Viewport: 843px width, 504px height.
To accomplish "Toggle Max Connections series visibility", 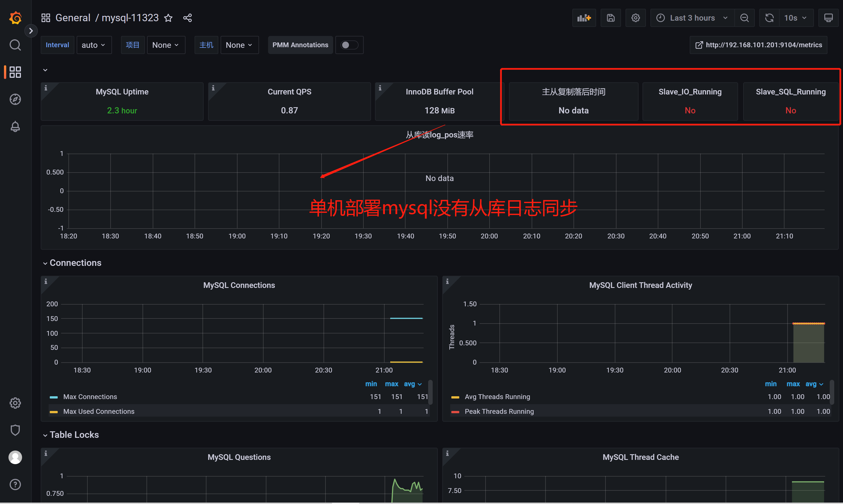I will point(90,397).
